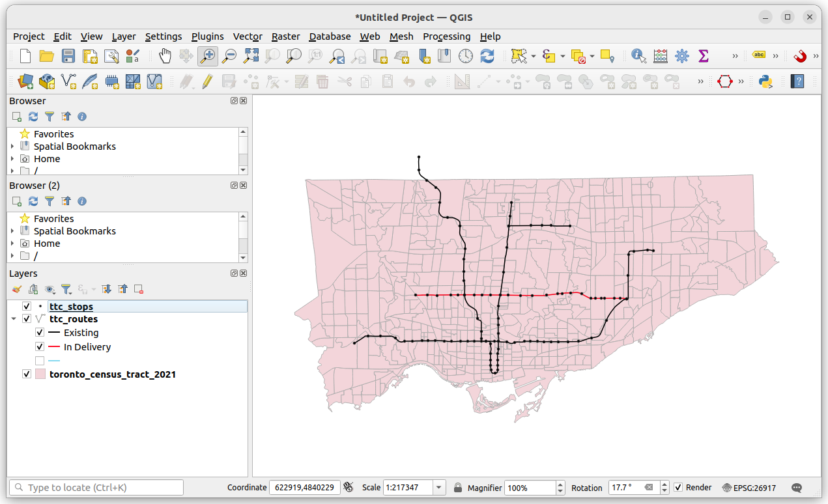Open the Attribute Table
The width and height of the screenshot is (828, 504).
click(661, 56)
